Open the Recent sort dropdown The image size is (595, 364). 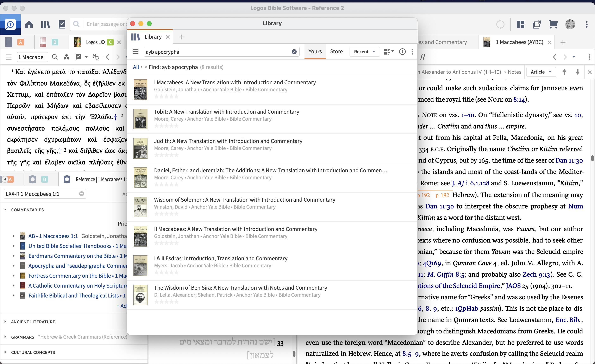(365, 52)
